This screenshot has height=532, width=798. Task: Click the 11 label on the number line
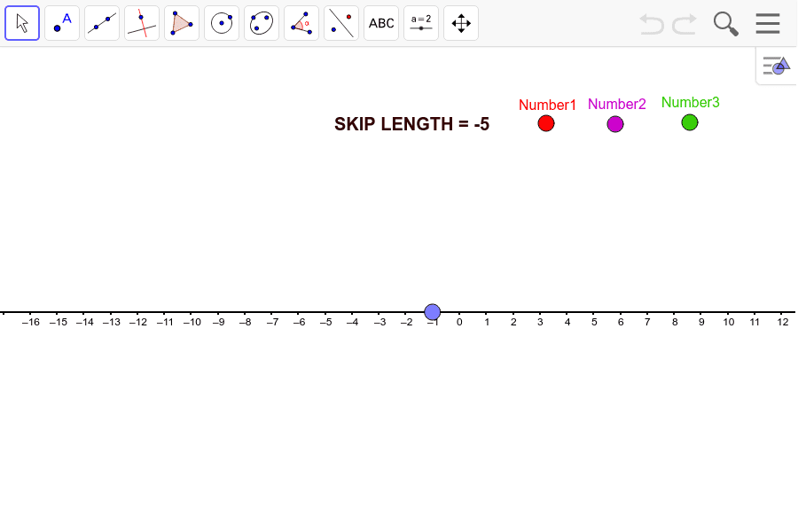click(x=755, y=322)
